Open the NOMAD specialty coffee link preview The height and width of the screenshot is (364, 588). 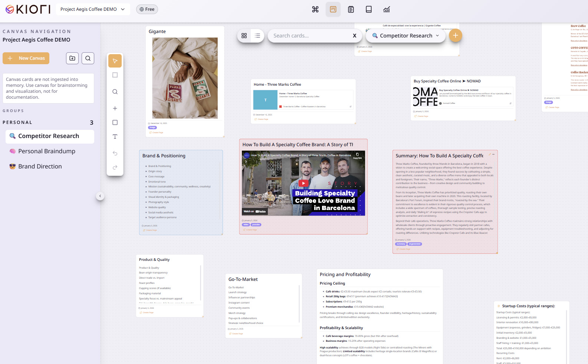463,97
